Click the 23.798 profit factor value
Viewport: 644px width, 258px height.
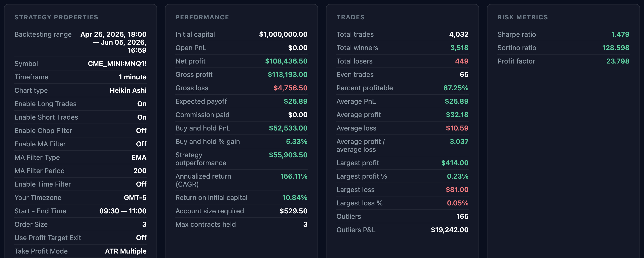pyautogui.click(x=618, y=61)
